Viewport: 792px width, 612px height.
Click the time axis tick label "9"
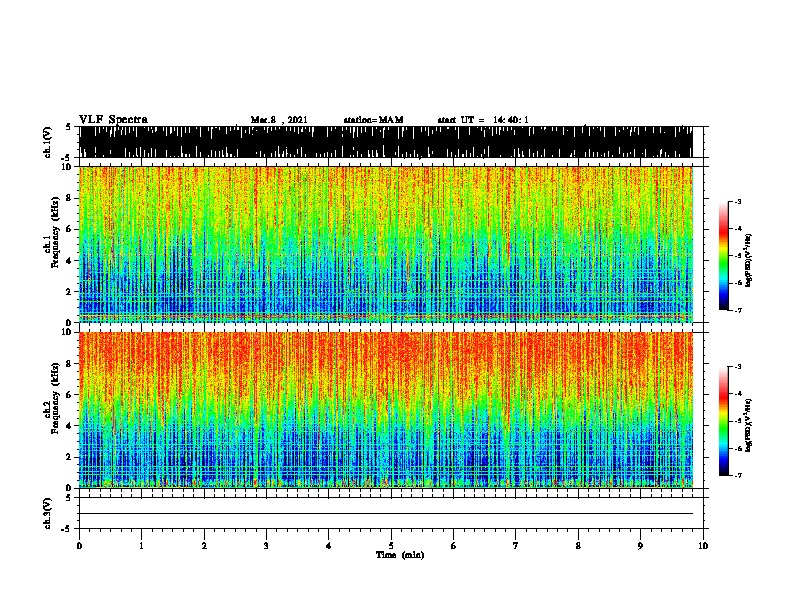640,546
